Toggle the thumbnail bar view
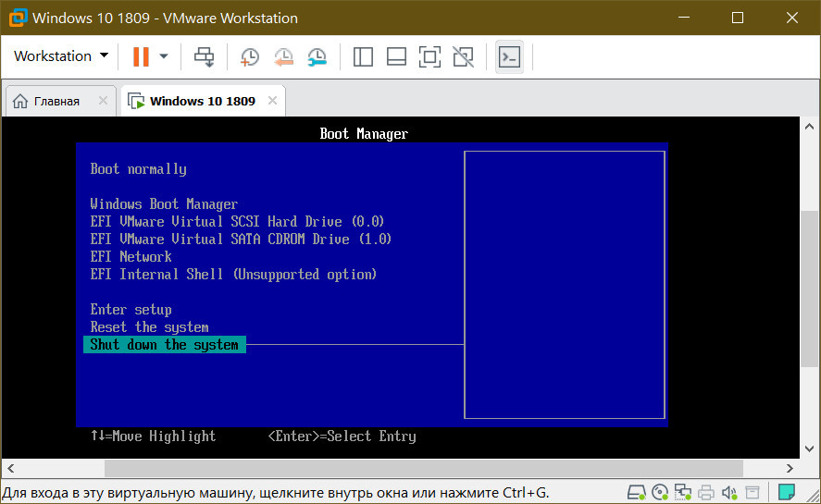 396,56
